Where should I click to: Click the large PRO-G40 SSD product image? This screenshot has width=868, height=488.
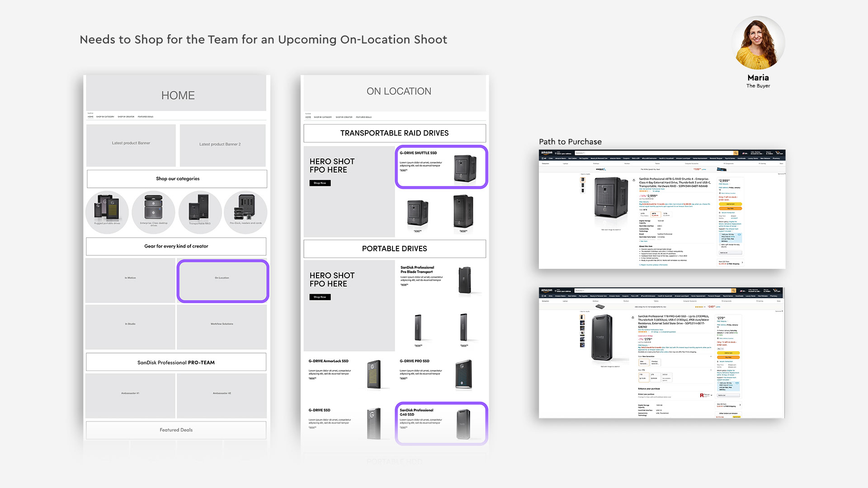coord(602,338)
